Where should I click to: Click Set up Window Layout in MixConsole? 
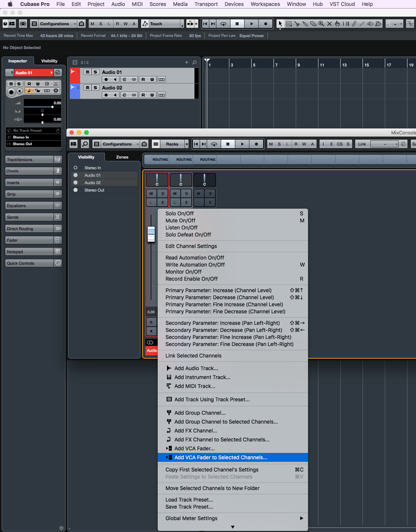[73, 144]
